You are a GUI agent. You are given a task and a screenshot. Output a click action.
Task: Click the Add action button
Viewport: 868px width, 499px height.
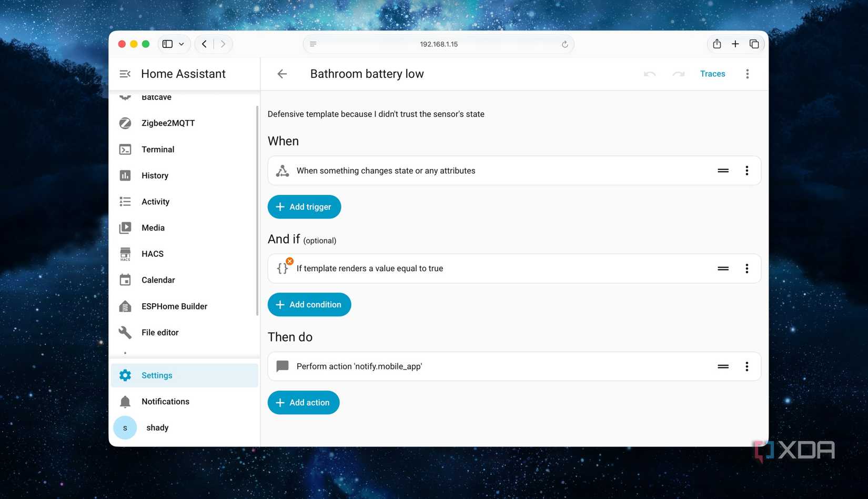click(304, 403)
